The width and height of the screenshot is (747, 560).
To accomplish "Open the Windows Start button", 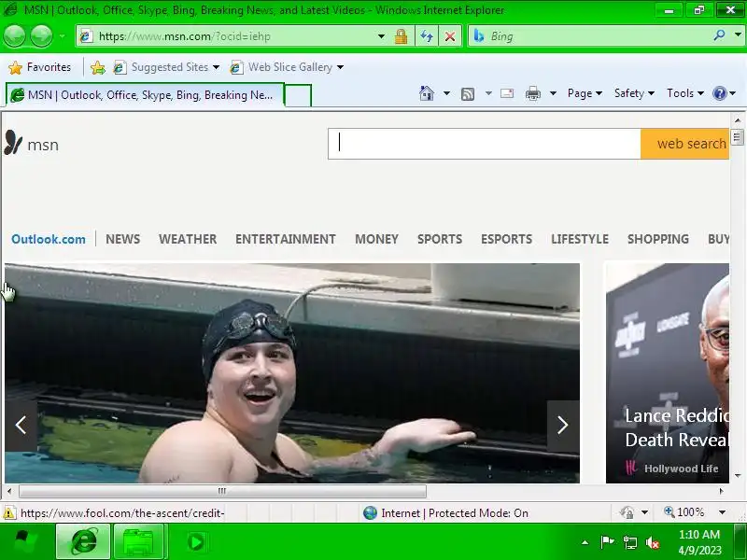I will click(26, 542).
